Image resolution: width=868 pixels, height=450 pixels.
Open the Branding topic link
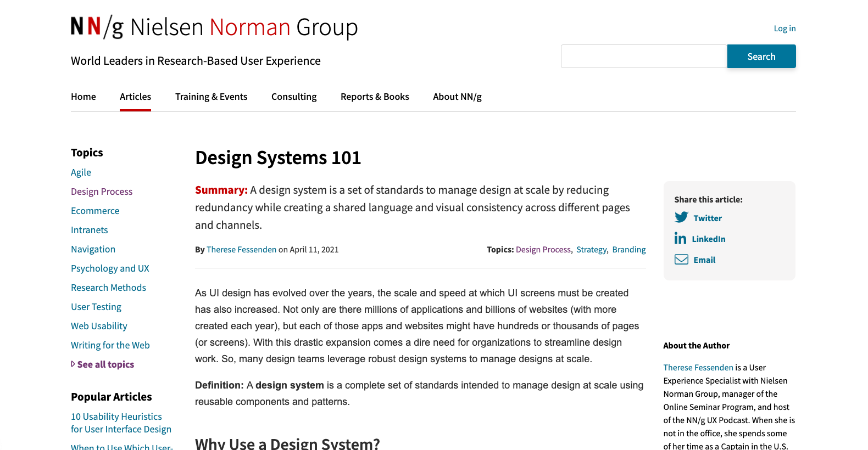click(x=629, y=250)
